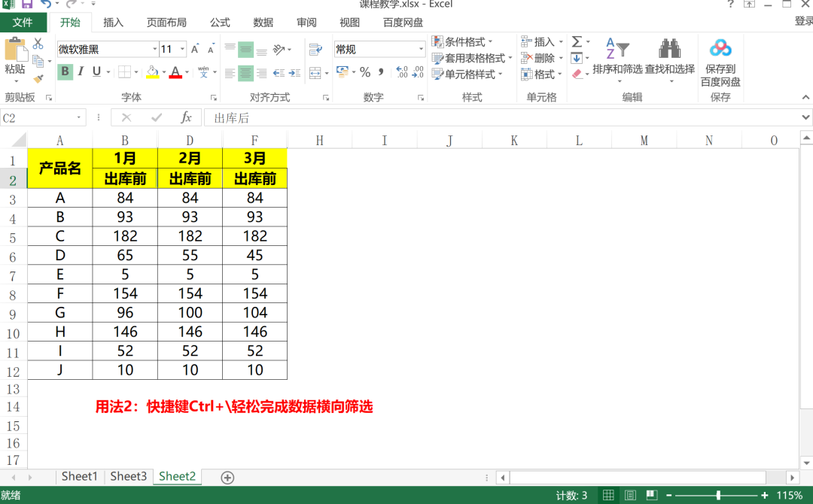Expand the number format 常规 dropdown
The image size is (813, 504).
(421, 50)
